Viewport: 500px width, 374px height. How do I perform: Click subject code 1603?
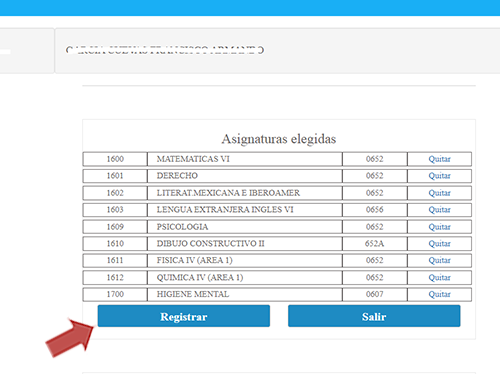[115, 210]
